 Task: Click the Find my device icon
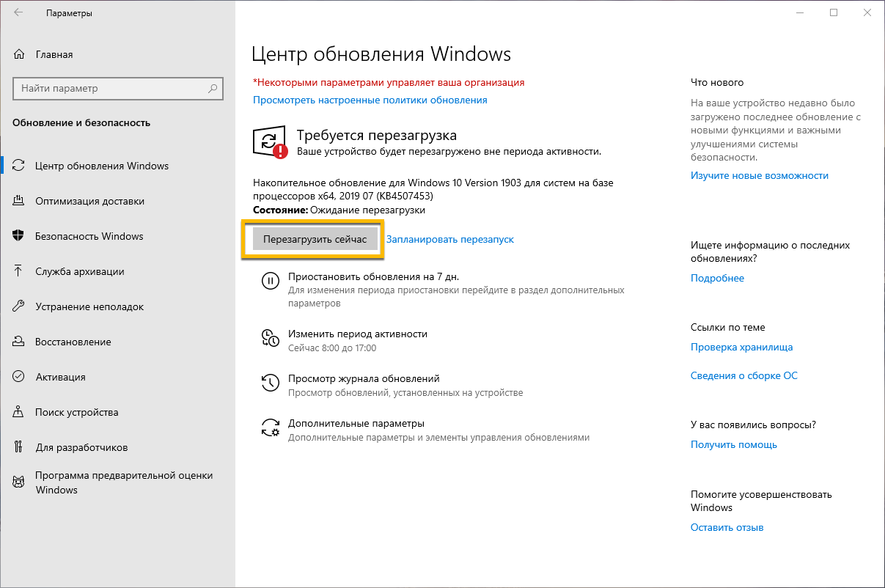coord(19,412)
